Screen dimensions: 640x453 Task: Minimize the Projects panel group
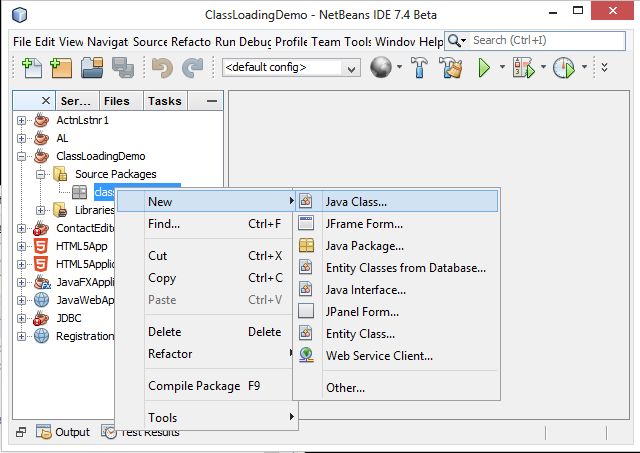pyautogui.click(x=211, y=101)
